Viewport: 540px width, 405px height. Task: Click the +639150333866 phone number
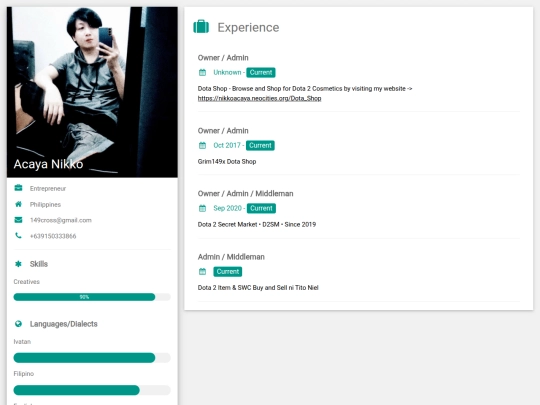[53, 236]
